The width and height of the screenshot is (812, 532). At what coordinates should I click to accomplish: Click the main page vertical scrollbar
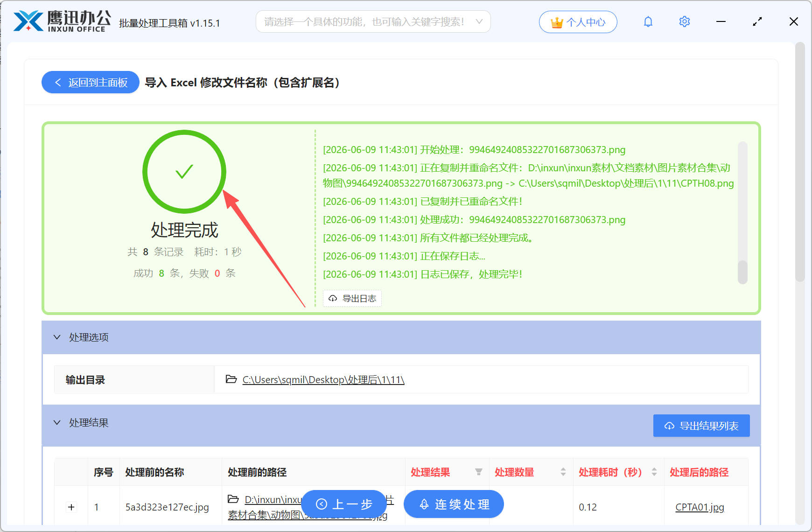point(800,161)
